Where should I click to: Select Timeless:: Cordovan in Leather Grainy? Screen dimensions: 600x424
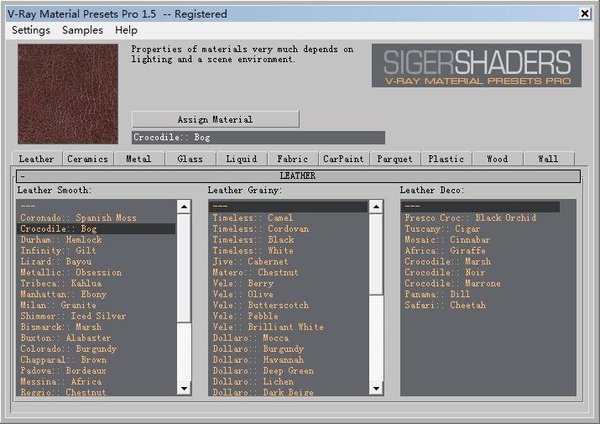point(252,228)
